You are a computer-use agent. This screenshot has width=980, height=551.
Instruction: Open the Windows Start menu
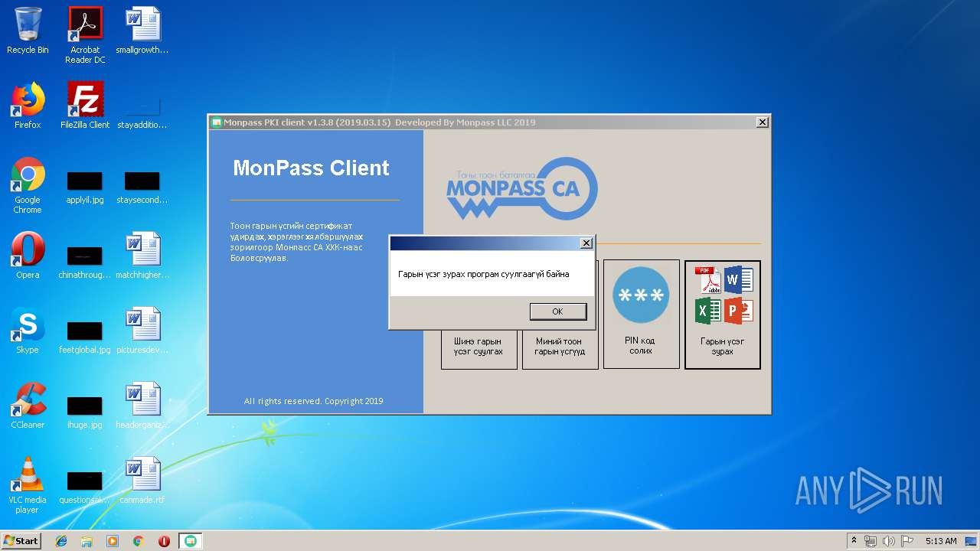click(21, 540)
